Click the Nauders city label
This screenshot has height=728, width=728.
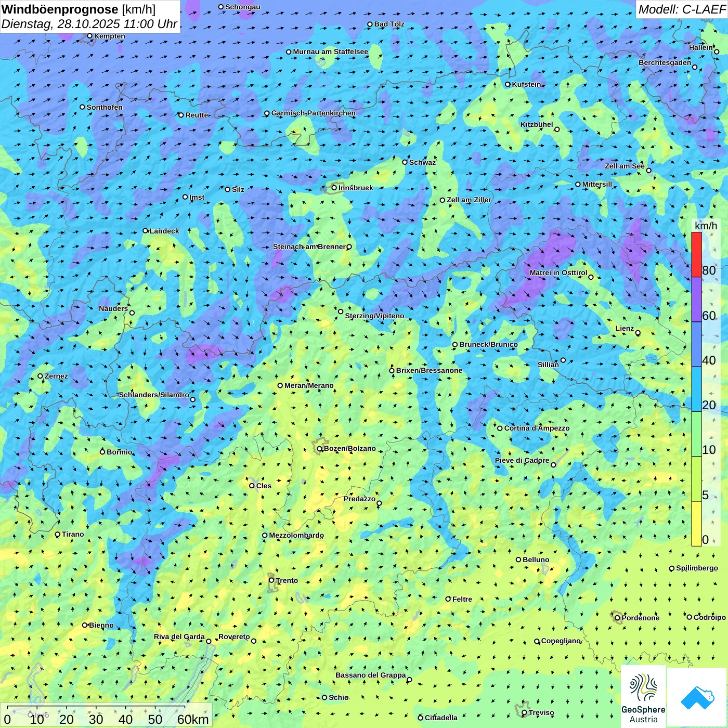pyautogui.click(x=113, y=308)
